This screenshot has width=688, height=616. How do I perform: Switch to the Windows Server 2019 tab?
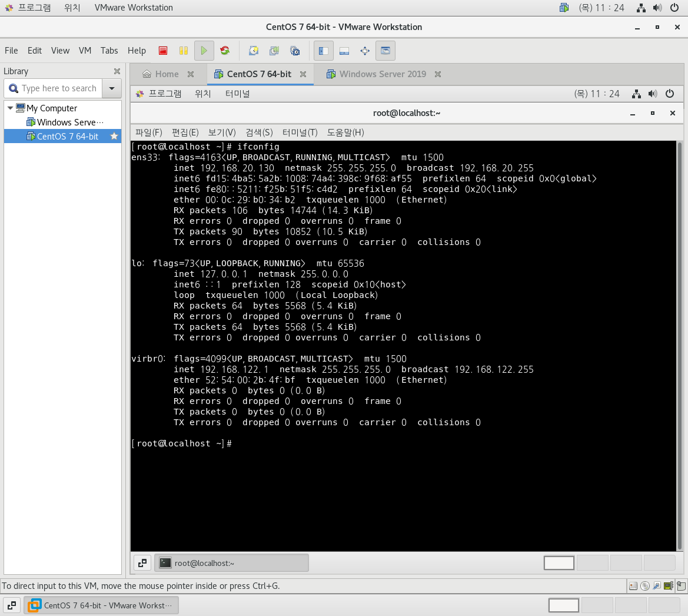pyautogui.click(x=377, y=74)
